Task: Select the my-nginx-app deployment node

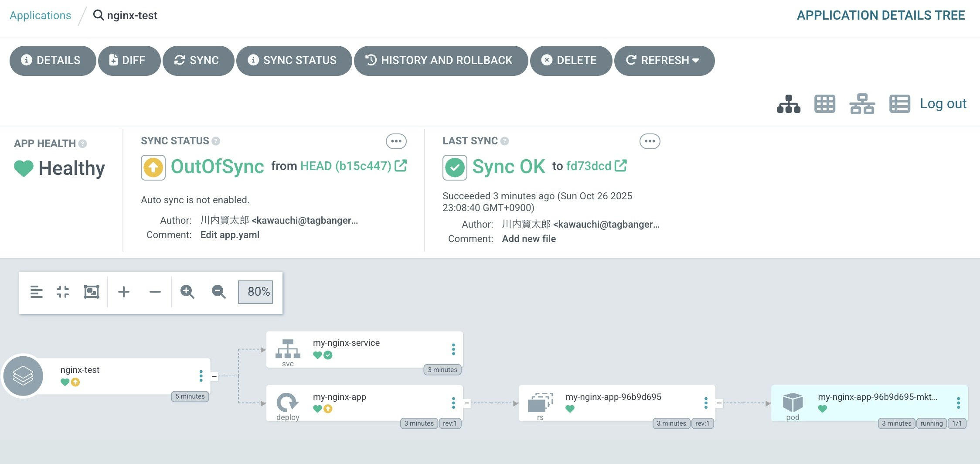Action: point(364,403)
